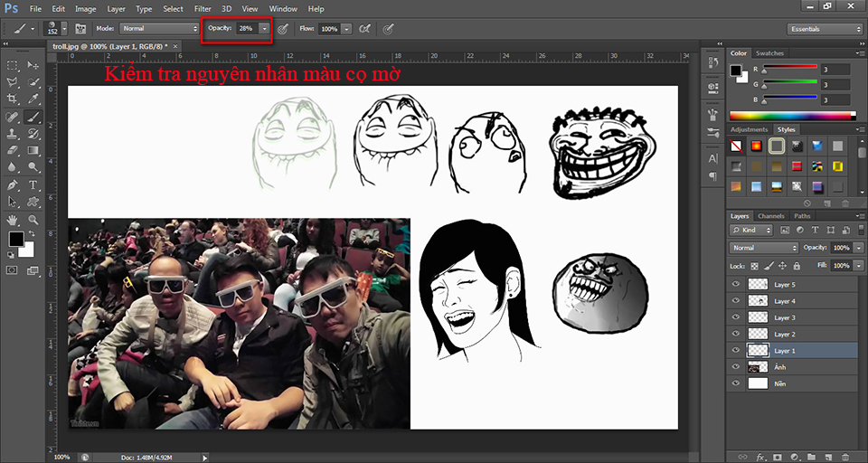
Task: Enable airbrush mode next to Flow
Action: (x=364, y=29)
